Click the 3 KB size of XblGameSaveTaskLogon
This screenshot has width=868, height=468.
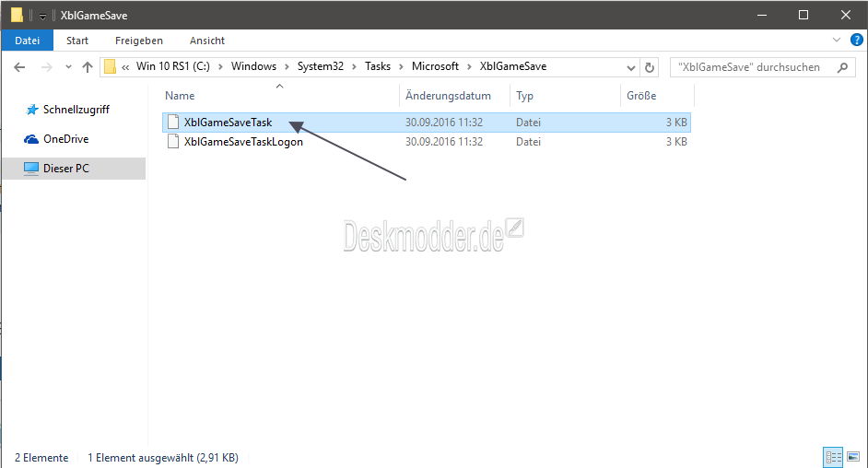click(676, 142)
